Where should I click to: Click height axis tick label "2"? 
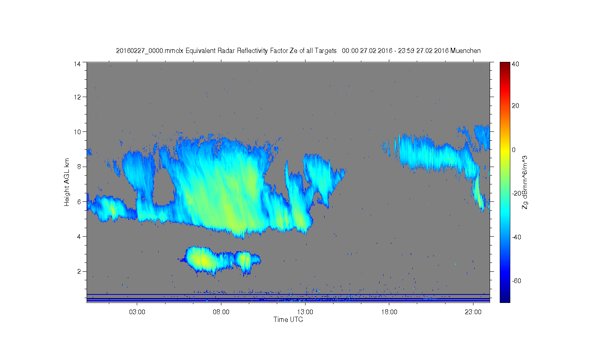tap(79, 271)
